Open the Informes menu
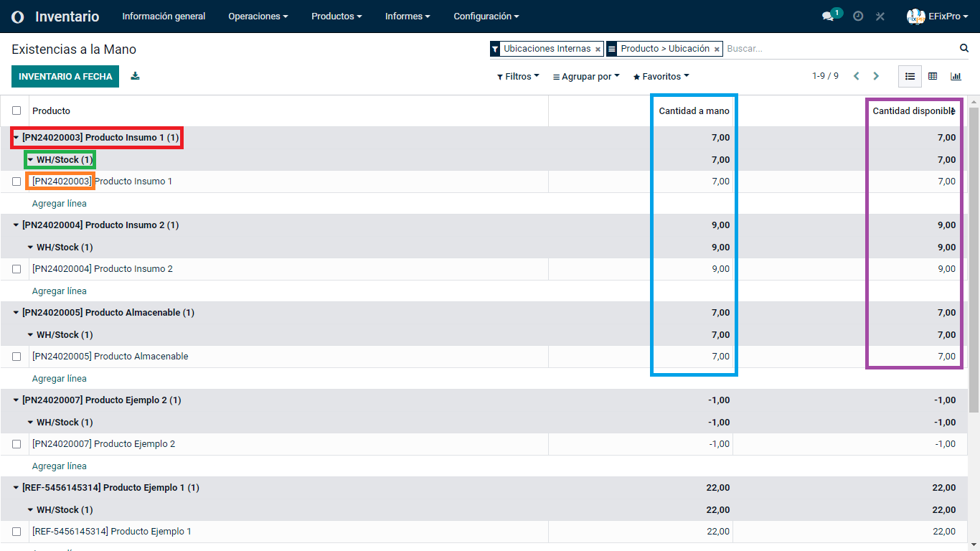 pyautogui.click(x=407, y=17)
